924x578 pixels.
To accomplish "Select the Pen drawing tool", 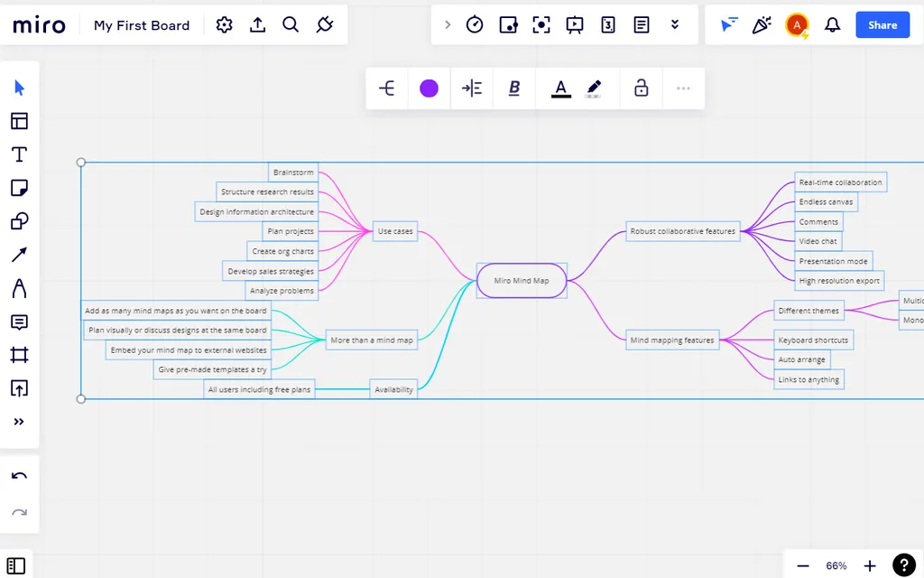I will pos(20,288).
